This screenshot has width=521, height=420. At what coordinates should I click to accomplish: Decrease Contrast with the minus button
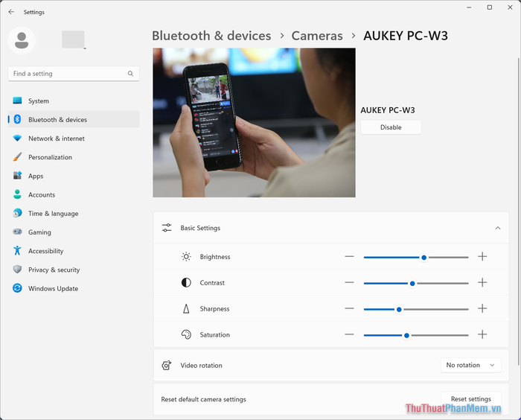(349, 282)
